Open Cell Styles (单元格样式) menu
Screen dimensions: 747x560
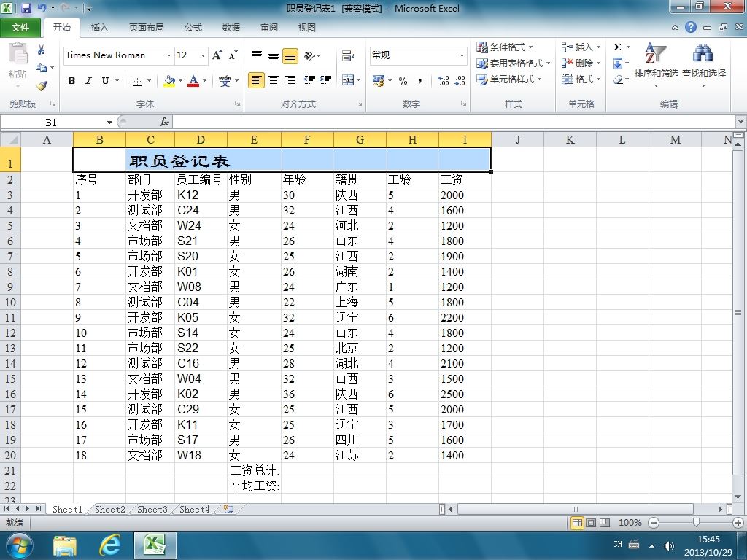click(508, 79)
